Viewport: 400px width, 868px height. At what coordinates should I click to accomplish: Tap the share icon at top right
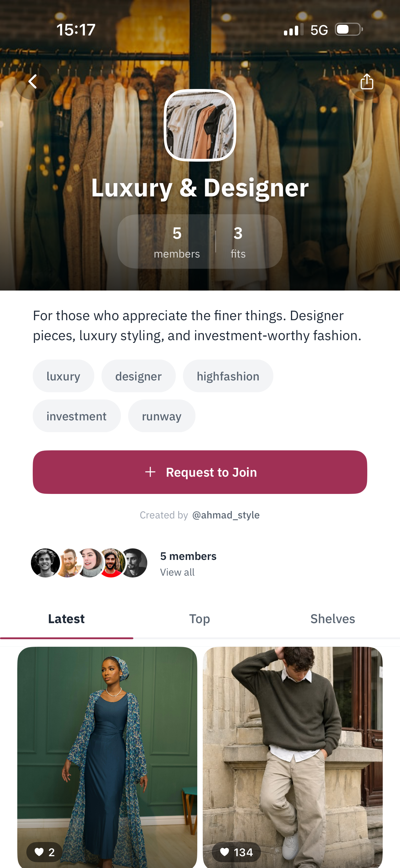pyautogui.click(x=367, y=81)
